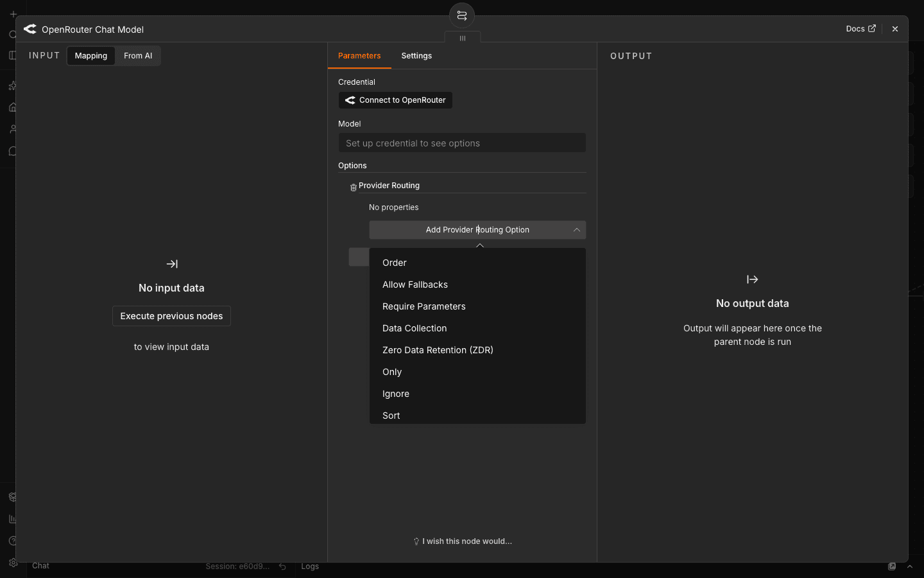924x578 pixels.
Task: Click Execute previous nodes button
Action: pos(171,316)
